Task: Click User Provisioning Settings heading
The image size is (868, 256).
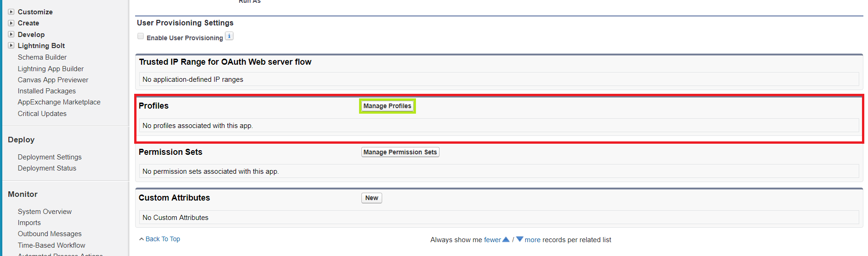Action: pos(185,23)
